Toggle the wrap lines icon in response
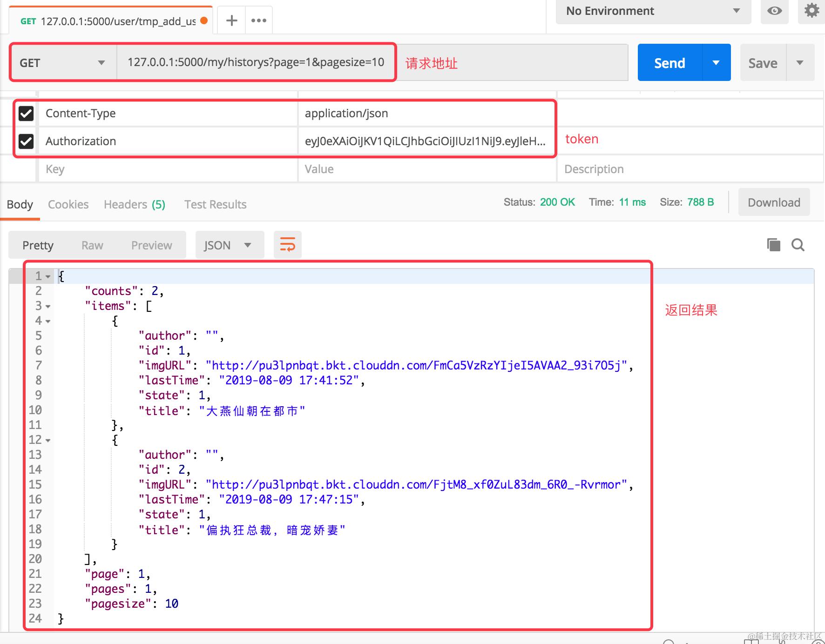This screenshot has height=644, width=825. (288, 245)
